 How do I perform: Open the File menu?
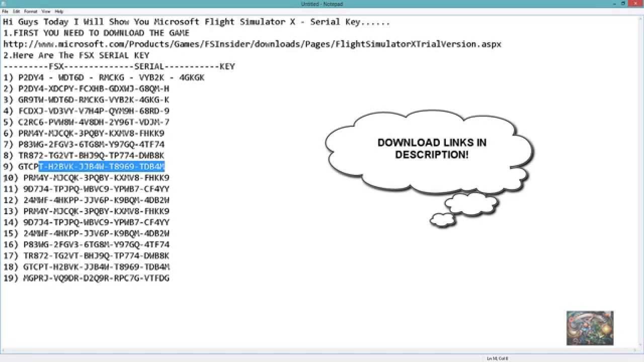(x=5, y=11)
